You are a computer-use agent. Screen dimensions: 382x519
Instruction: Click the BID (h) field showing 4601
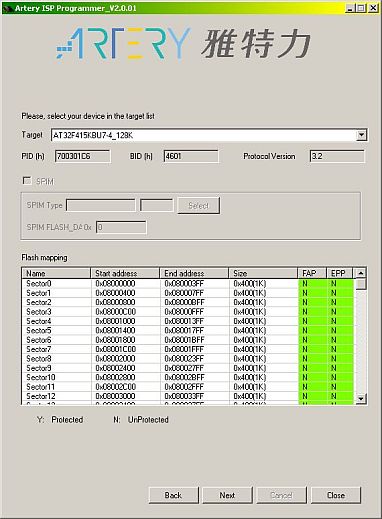coord(191,156)
